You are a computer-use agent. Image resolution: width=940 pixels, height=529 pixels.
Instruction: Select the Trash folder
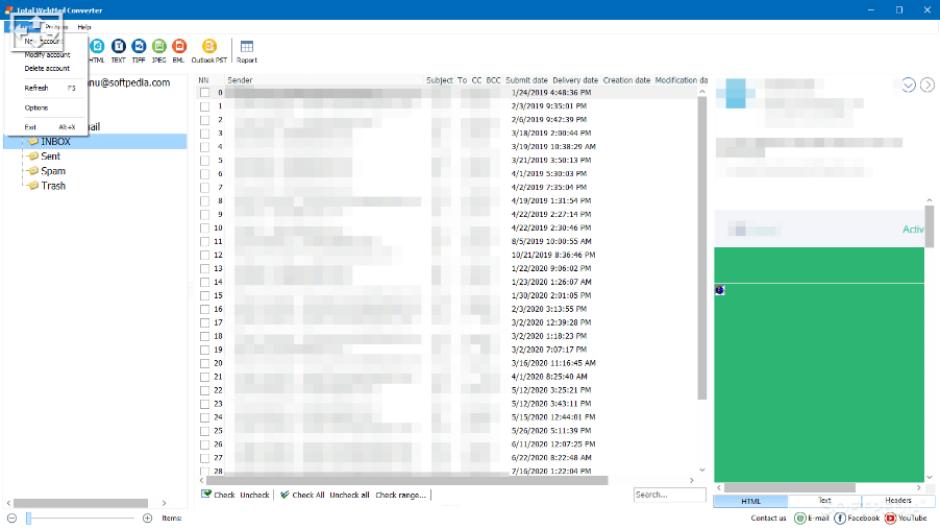point(53,186)
